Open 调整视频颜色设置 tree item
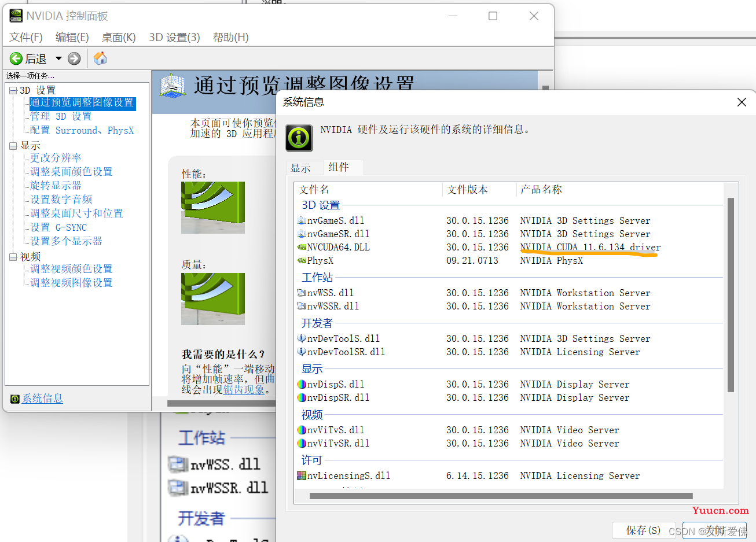 pyautogui.click(x=71, y=269)
